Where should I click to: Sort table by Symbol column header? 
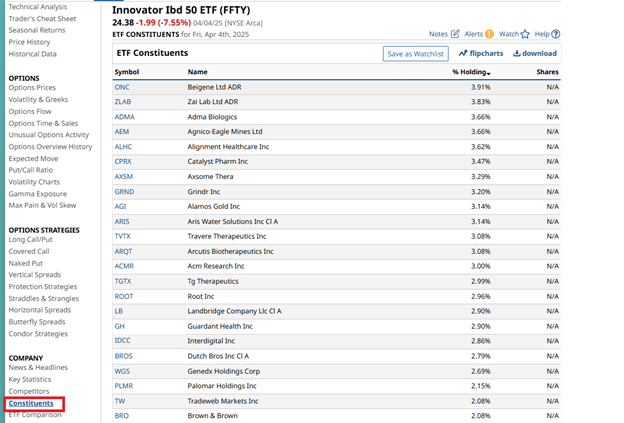coord(127,72)
